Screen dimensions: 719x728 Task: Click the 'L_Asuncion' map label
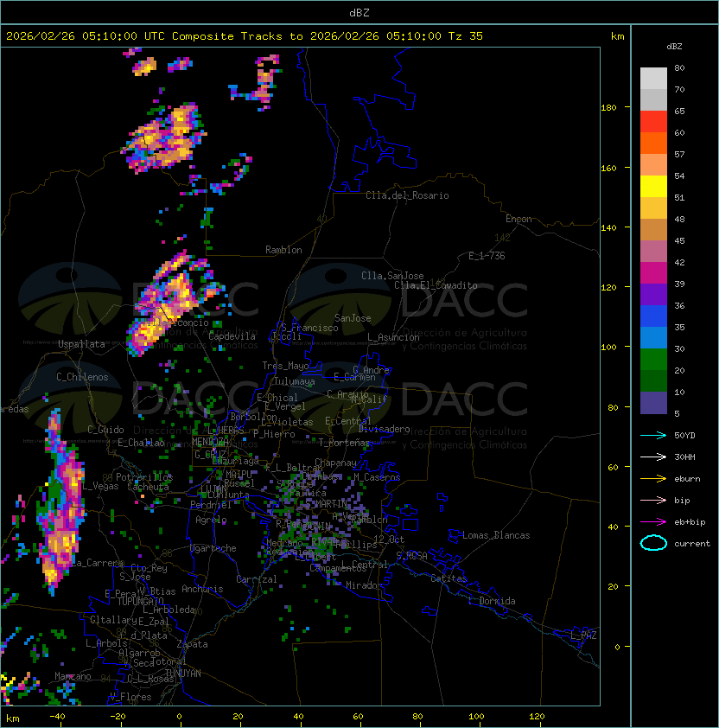pos(393,337)
